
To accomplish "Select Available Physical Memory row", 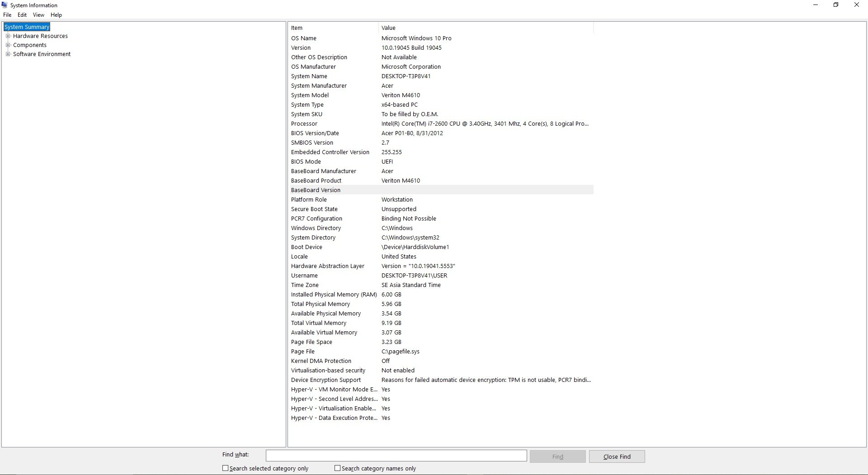I will click(441, 314).
